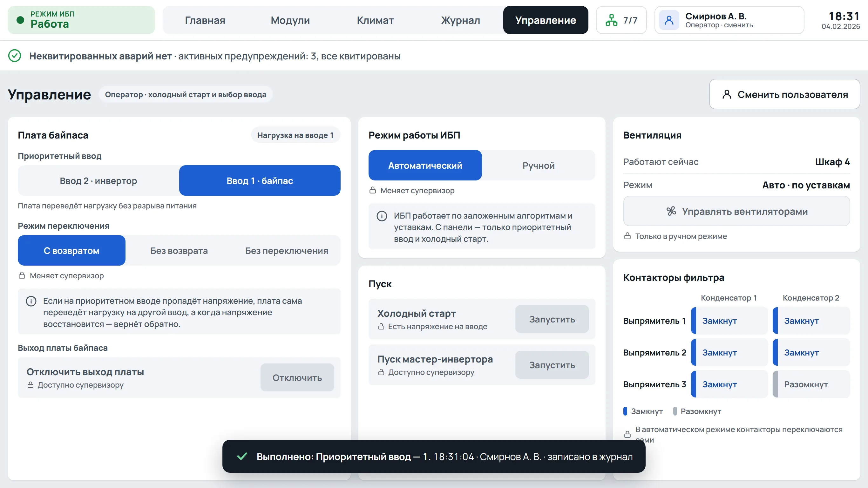
Task: Click the Конденсатор 2 column header
Action: (811, 298)
